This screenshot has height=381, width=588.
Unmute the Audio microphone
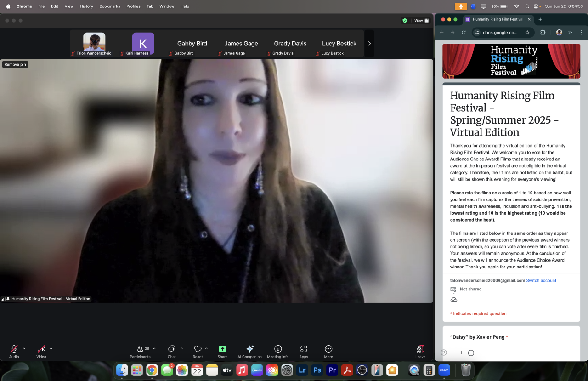pos(14,350)
